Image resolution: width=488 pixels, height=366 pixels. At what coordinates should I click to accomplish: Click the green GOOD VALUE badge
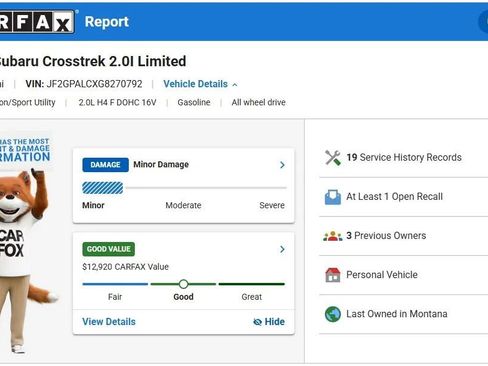click(x=109, y=249)
